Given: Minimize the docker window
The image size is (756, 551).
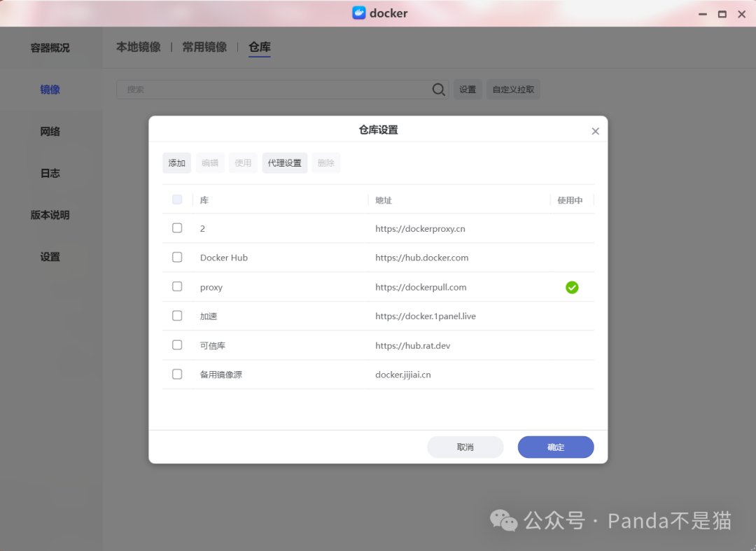Looking at the screenshot, I should 703,14.
